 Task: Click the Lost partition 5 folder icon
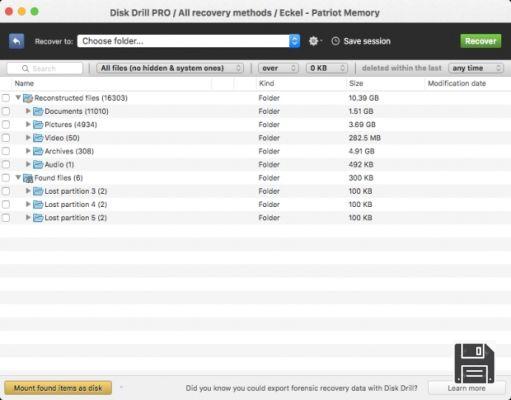click(x=38, y=218)
